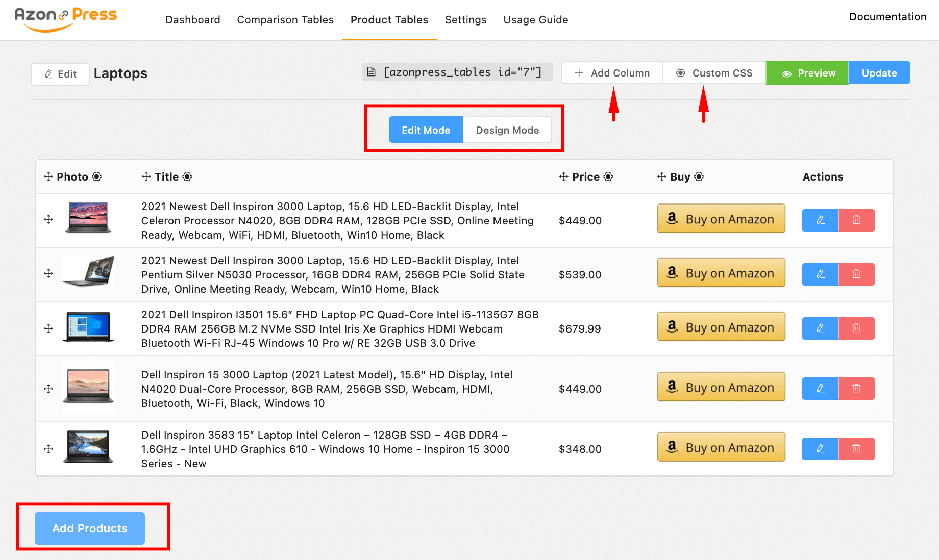The height and width of the screenshot is (560, 939).
Task: Click the Inspiron I3501 title text
Action: pos(340,329)
